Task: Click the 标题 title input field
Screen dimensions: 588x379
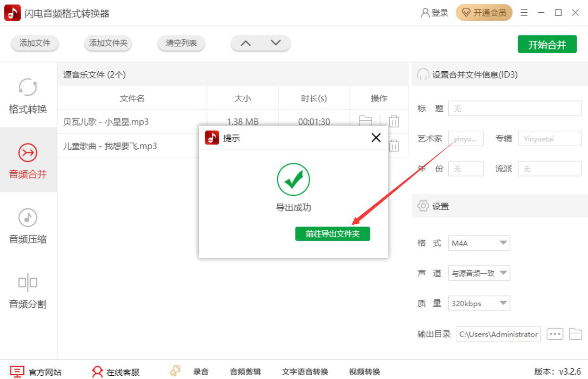Action: click(x=515, y=109)
